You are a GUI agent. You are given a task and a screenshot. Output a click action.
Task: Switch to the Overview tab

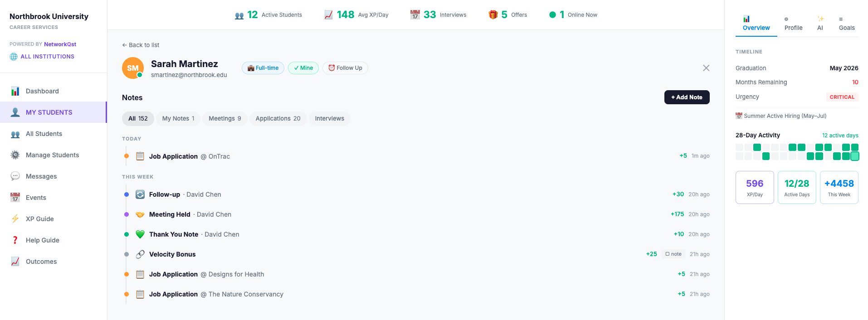point(756,24)
